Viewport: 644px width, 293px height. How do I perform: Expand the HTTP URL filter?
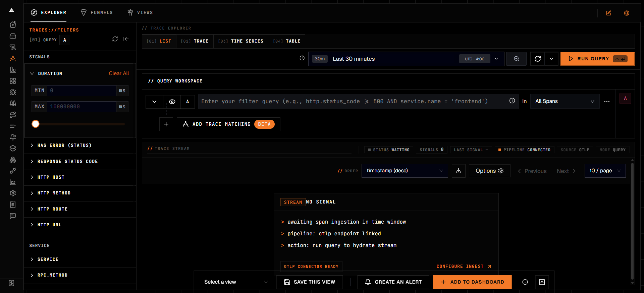[80, 225]
